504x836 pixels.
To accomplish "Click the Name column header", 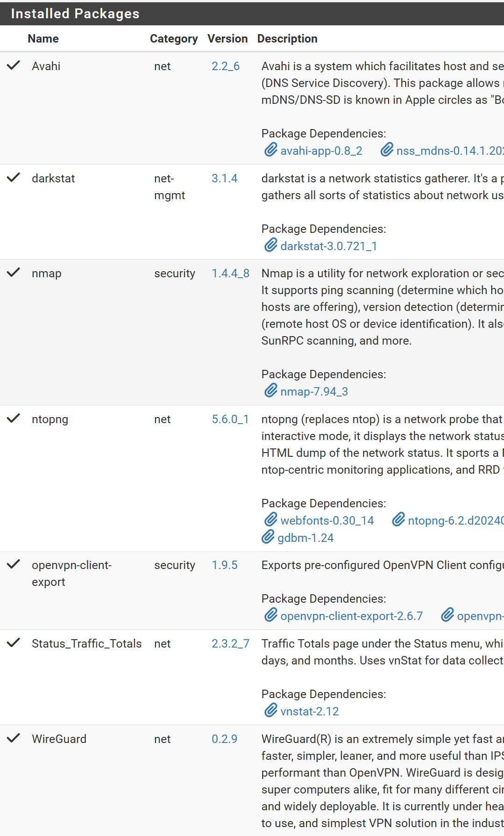I will pyautogui.click(x=43, y=39).
